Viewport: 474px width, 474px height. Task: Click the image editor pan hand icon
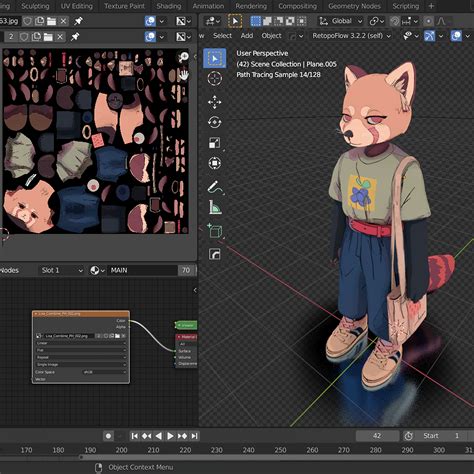(184, 74)
